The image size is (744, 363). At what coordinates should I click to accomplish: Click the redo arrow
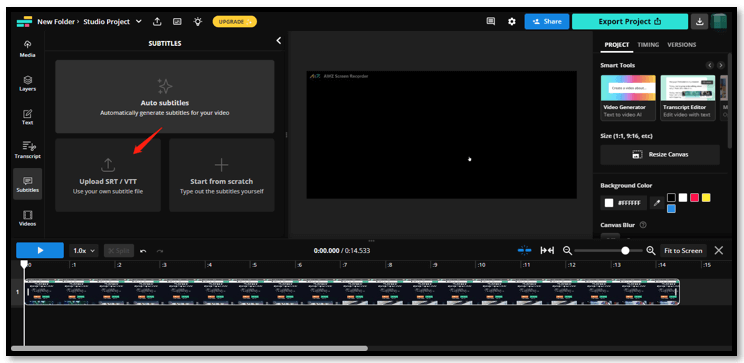pyautogui.click(x=160, y=251)
